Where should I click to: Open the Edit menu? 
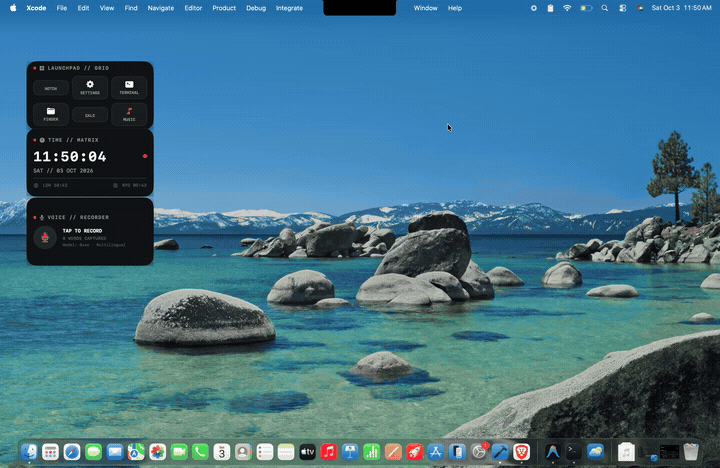83,8
